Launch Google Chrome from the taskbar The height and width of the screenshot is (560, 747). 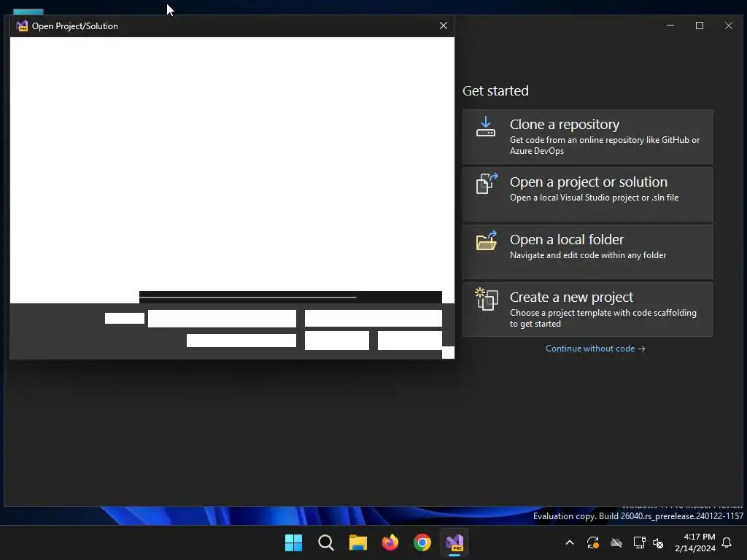(422, 542)
